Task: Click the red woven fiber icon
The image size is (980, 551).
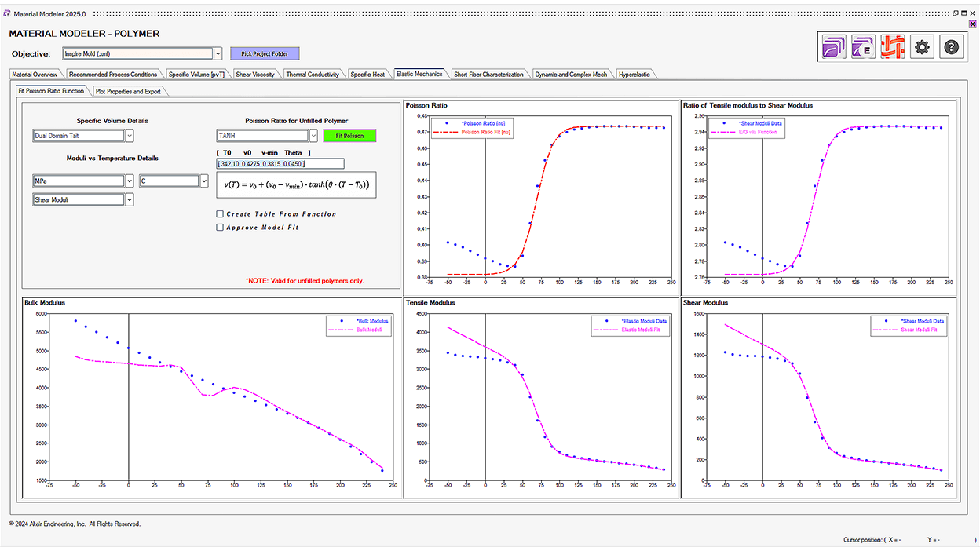Action: click(x=892, y=47)
